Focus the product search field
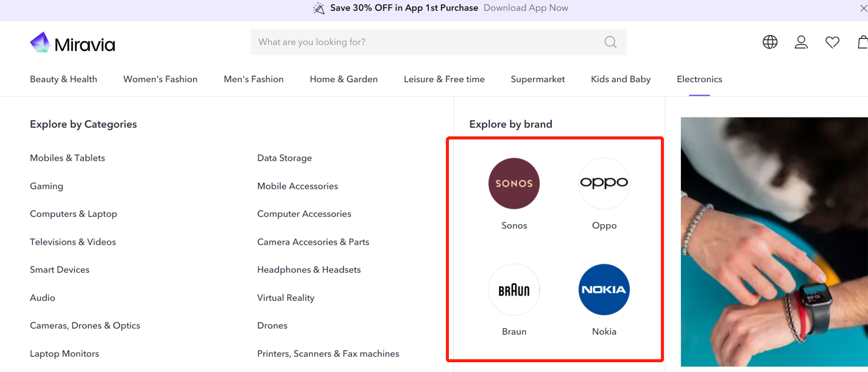The image size is (868, 372). [x=426, y=42]
